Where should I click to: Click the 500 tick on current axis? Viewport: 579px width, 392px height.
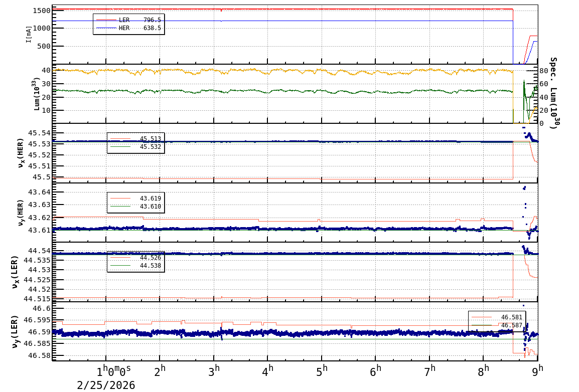(44, 47)
